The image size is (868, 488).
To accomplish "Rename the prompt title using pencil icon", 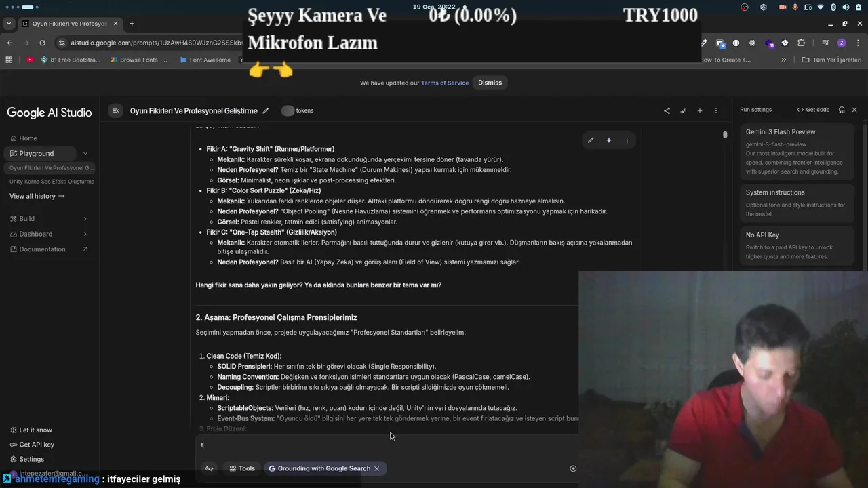I will click(266, 110).
